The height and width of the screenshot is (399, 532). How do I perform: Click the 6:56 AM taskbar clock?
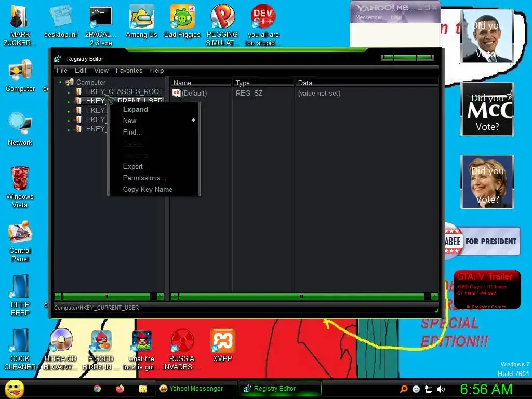click(x=486, y=389)
